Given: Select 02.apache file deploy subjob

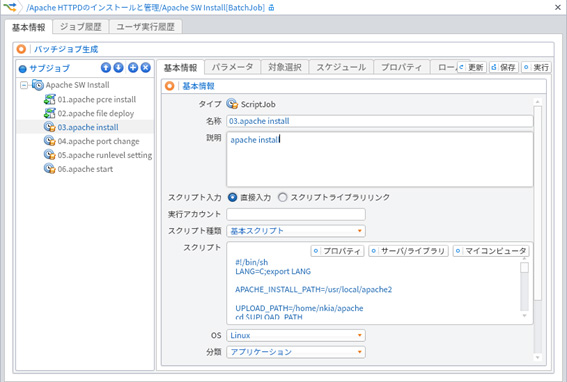Looking at the screenshot, I should click(96, 113).
